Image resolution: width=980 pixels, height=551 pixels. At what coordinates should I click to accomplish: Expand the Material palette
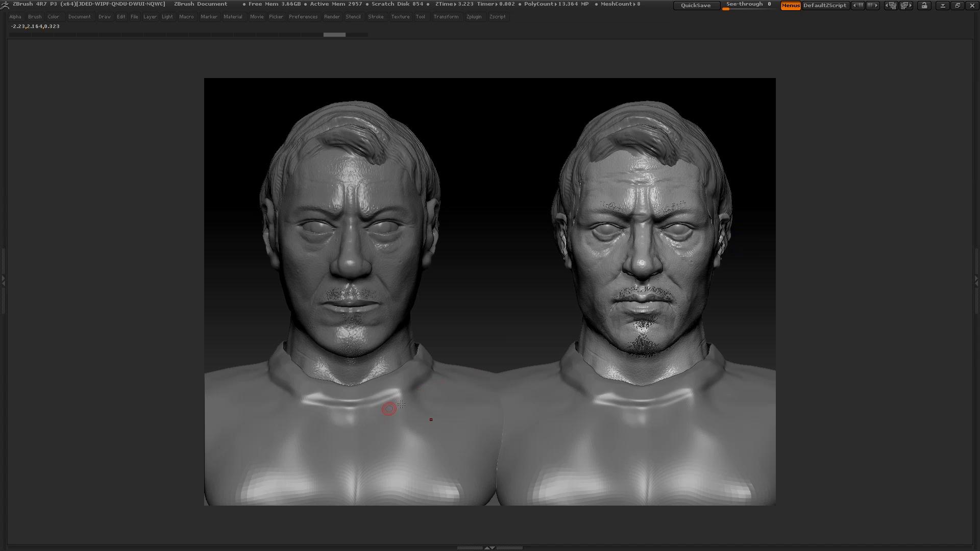[233, 17]
